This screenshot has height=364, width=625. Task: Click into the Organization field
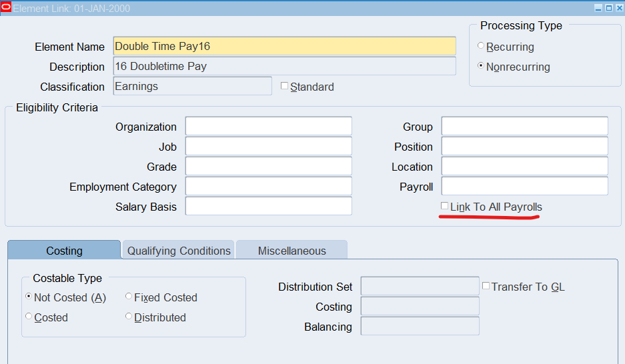(x=268, y=127)
